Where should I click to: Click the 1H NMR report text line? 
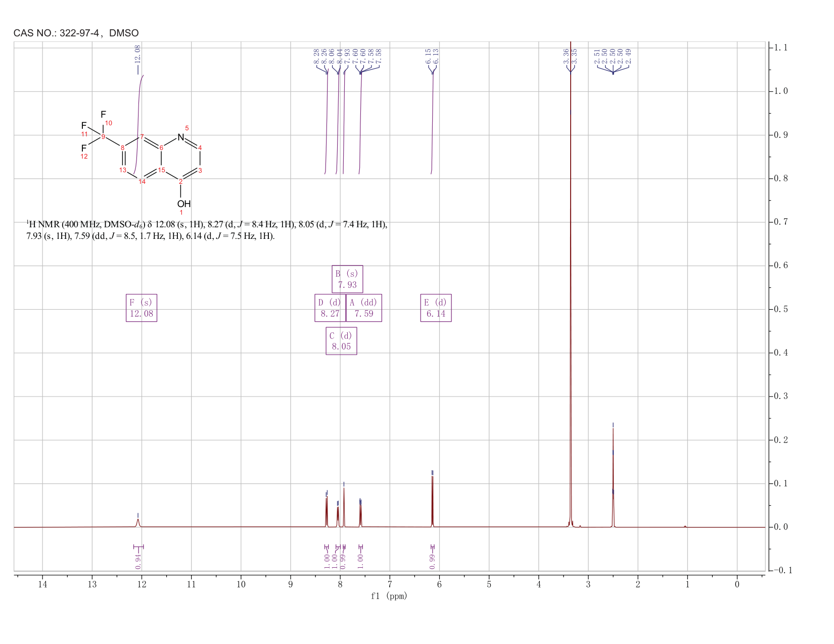click(207, 230)
